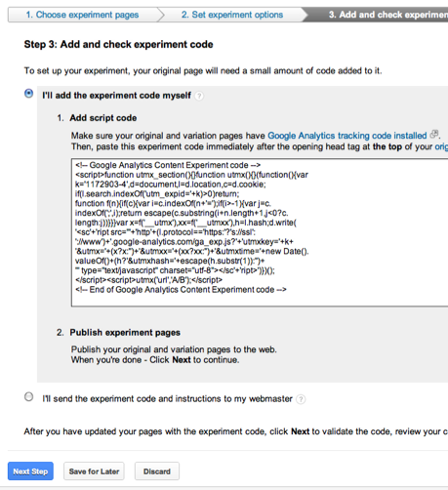Click Save for Later button
448x490 pixels.
point(94,471)
